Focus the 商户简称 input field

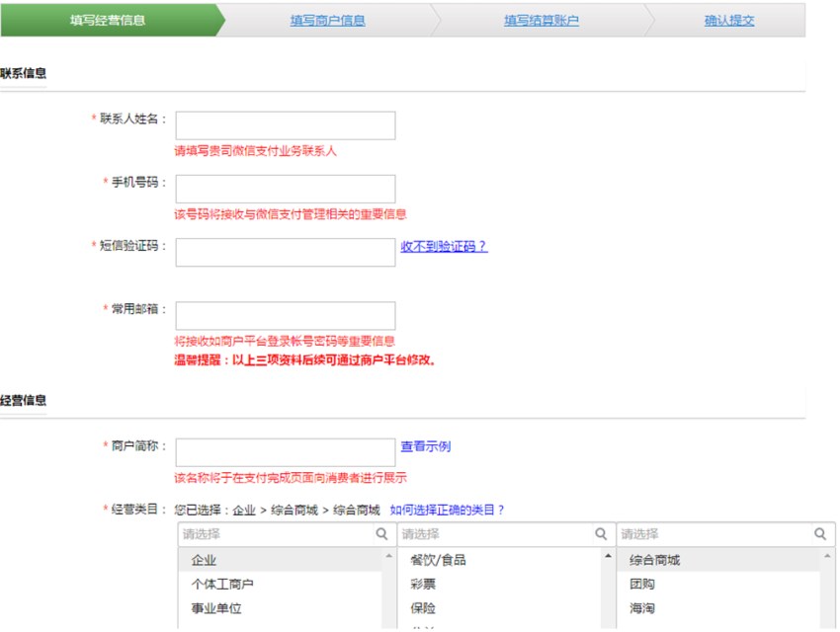click(x=286, y=452)
